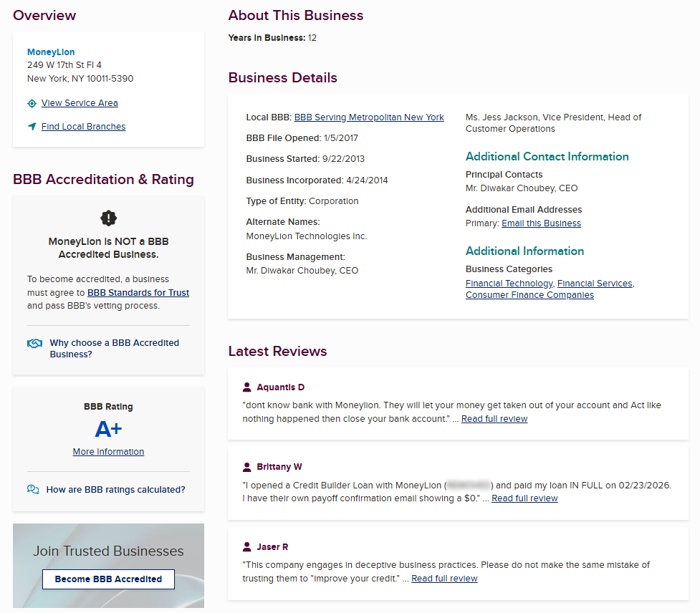
Task: Click 'Years in Business: 12' text
Action: 272,38
